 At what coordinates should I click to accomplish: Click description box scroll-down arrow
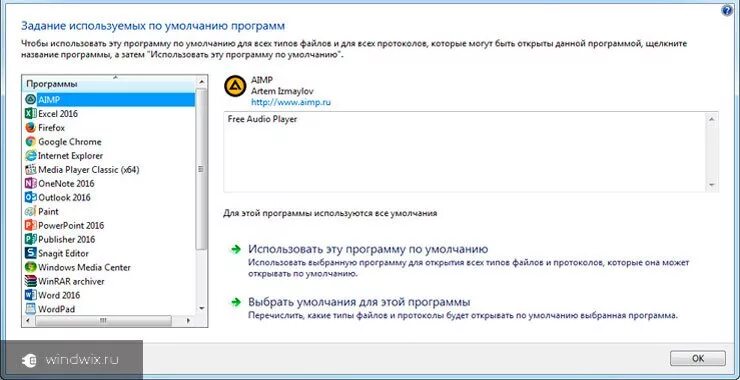click(712, 185)
